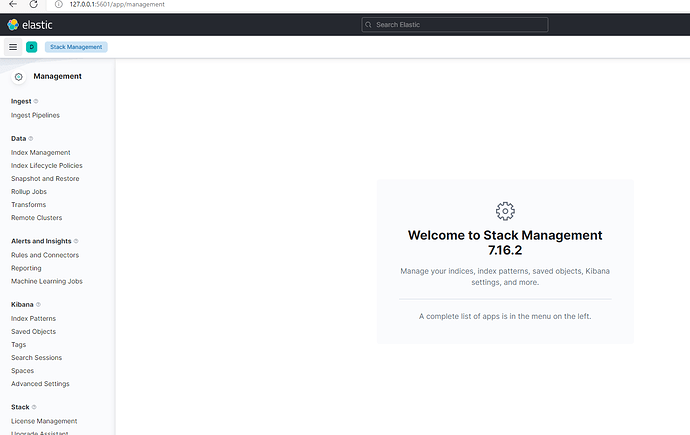Click the info icon beside Data
Viewport: 690px width, 435px height.
pyautogui.click(x=31, y=139)
